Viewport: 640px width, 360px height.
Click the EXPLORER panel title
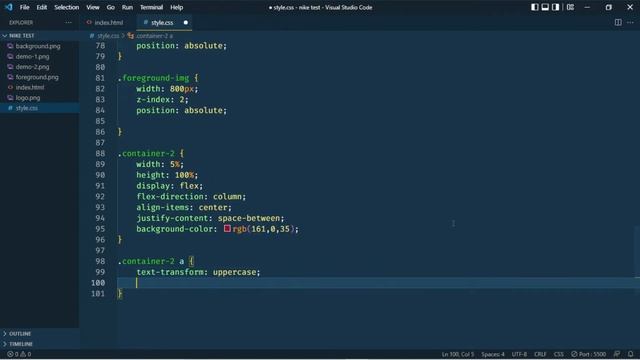[21, 22]
